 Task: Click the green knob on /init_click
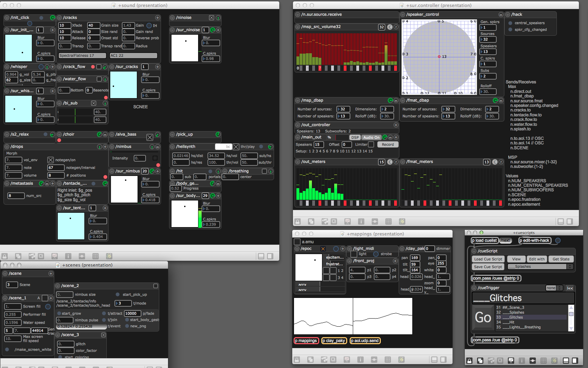tap(52, 18)
